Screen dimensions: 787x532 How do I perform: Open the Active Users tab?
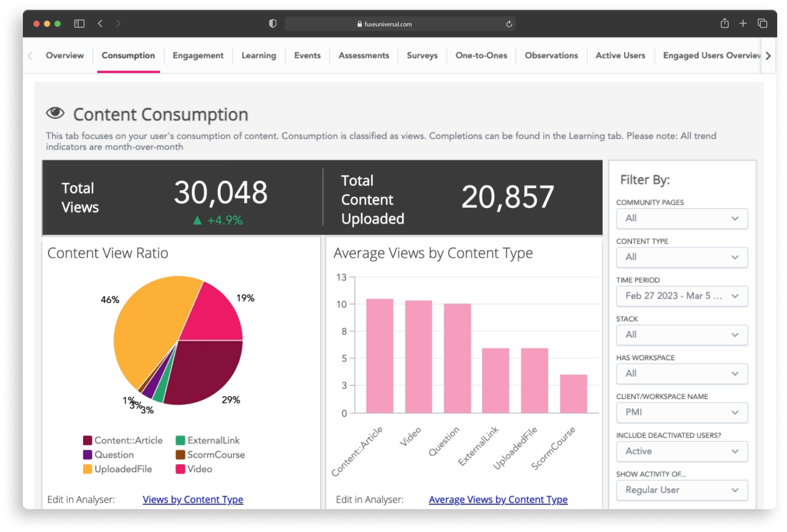tap(620, 55)
